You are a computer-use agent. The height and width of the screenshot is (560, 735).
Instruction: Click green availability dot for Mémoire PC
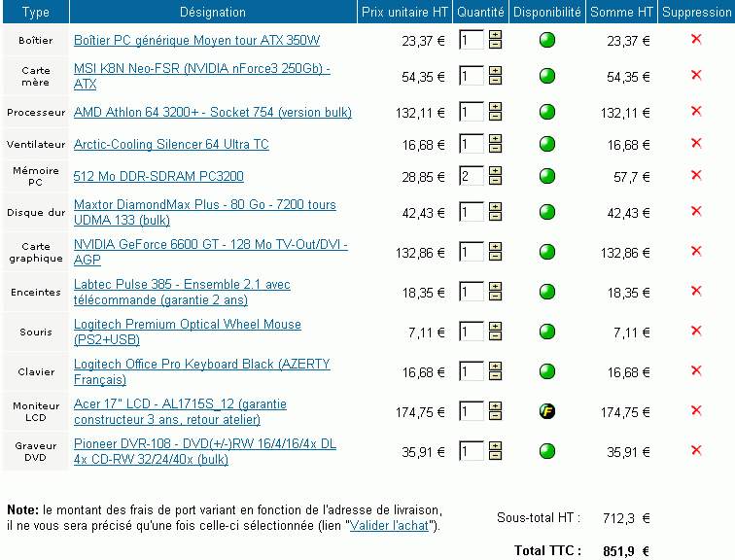(x=547, y=177)
